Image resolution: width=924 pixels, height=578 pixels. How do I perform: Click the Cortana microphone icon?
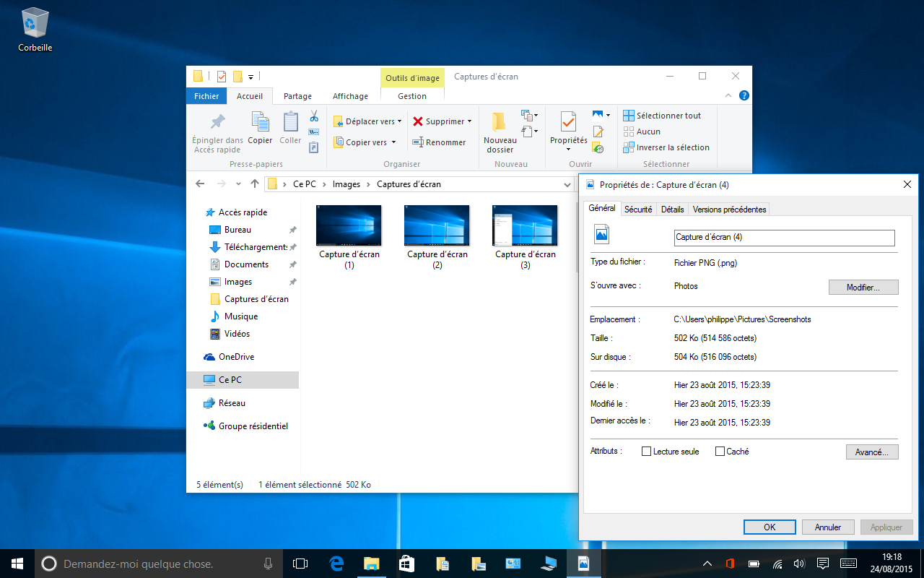[268, 564]
